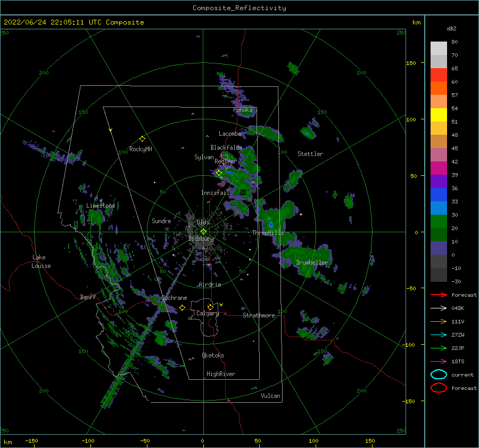Screen dimensions: 479x448
Task: Select the 33 dBZ light blue swatch
Action: pos(439,208)
